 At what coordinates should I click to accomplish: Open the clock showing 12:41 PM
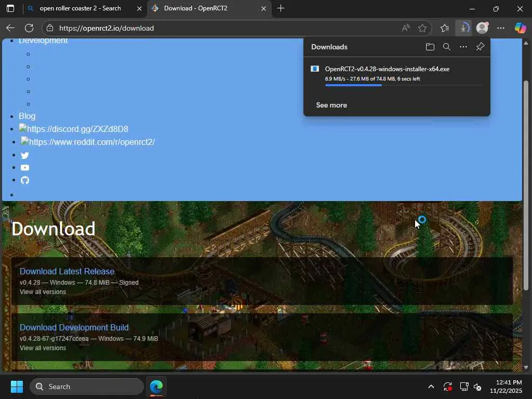pyautogui.click(x=506, y=387)
